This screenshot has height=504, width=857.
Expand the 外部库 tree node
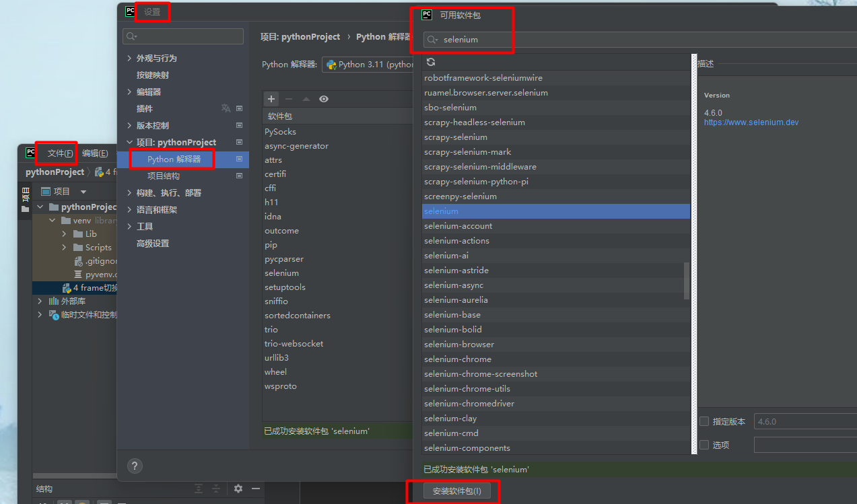point(40,301)
